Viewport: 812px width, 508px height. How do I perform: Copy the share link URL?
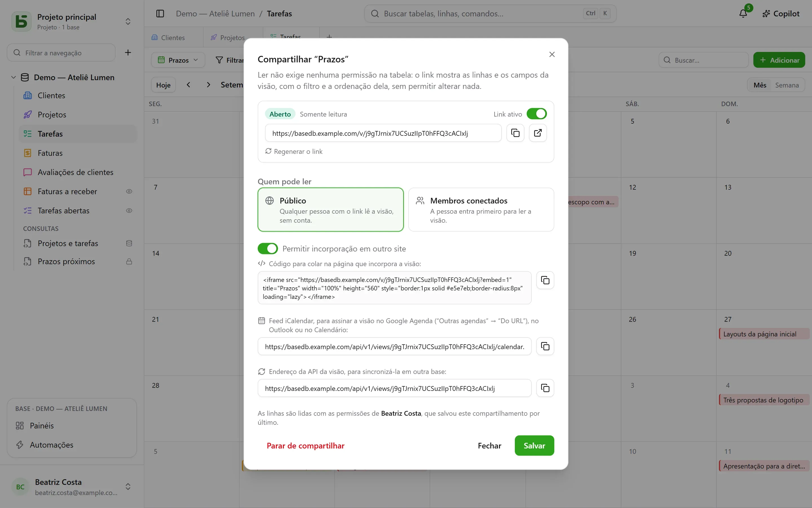click(515, 133)
